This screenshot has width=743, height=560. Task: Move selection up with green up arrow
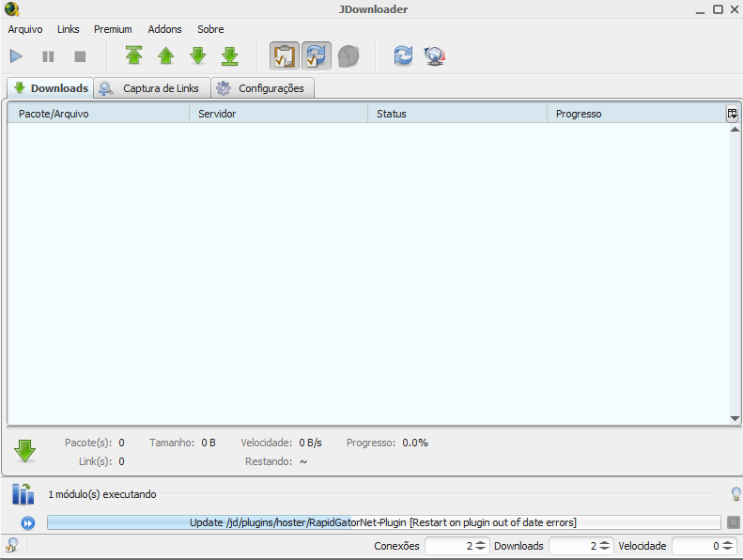[166, 56]
